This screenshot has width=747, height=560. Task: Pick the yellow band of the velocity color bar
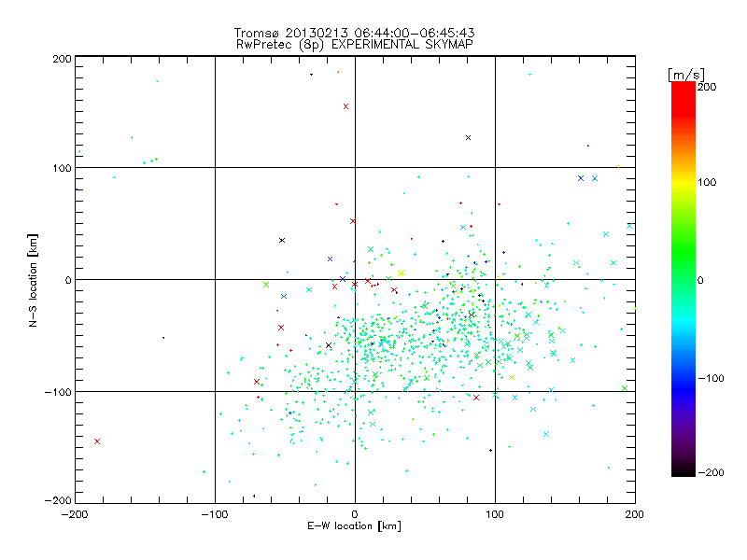pos(684,183)
